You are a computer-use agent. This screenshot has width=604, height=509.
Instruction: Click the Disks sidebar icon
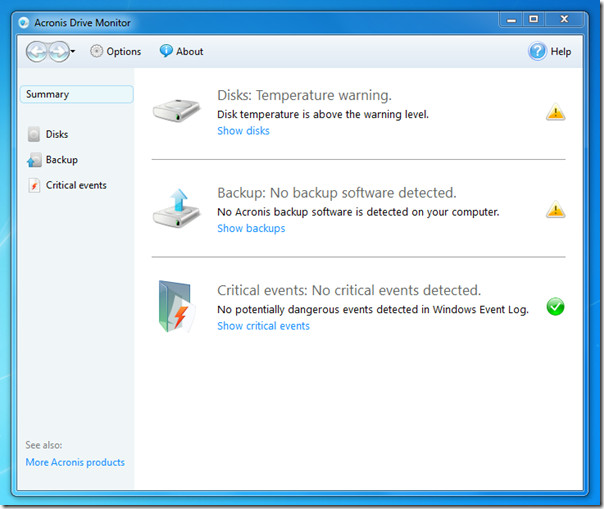(34, 134)
